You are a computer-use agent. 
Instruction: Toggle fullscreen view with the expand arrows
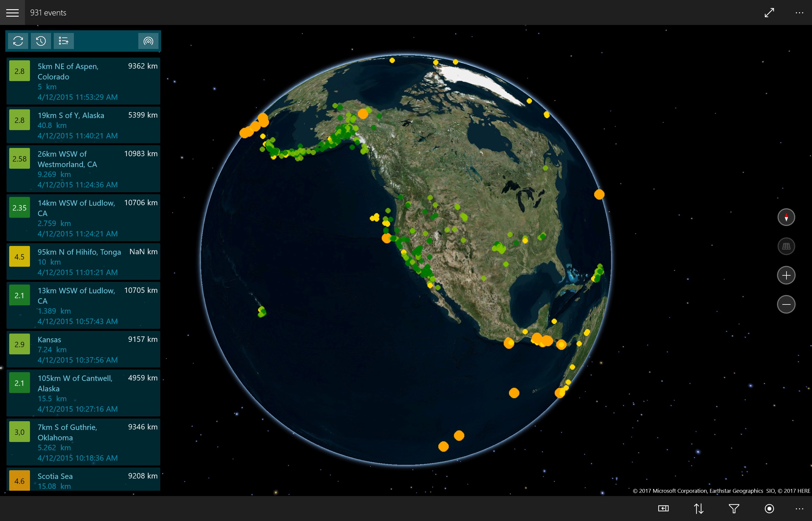(769, 12)
